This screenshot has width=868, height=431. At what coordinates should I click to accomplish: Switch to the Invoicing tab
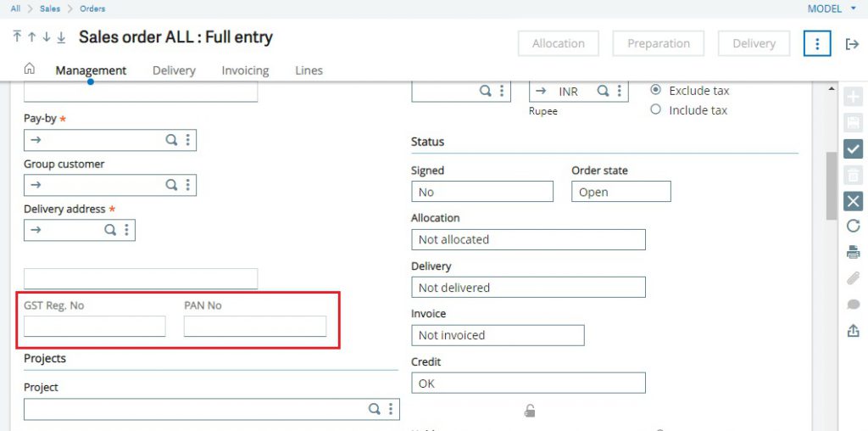[x=245, y=70]
